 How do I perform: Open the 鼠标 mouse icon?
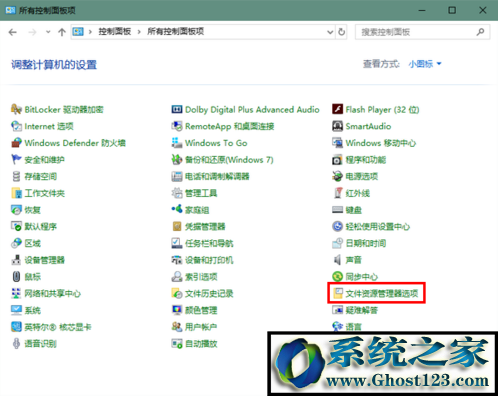click(x=16, y=276)
